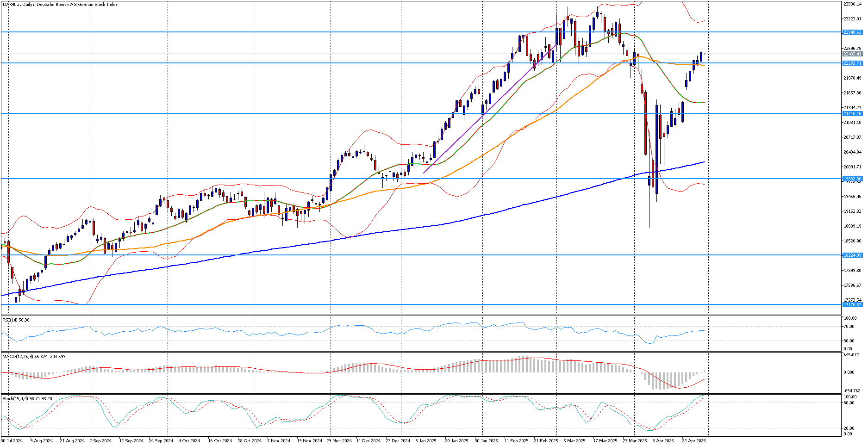Click the 30 Jul 2024 date label
Image resolution: width=868 pixels, height=446 pixels.
(x=12, y=441)
